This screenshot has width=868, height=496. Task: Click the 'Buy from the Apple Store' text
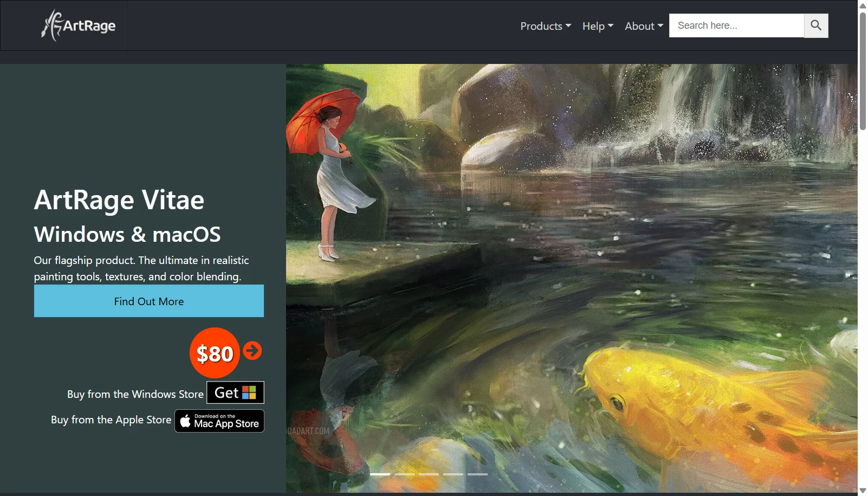(111, 420)
